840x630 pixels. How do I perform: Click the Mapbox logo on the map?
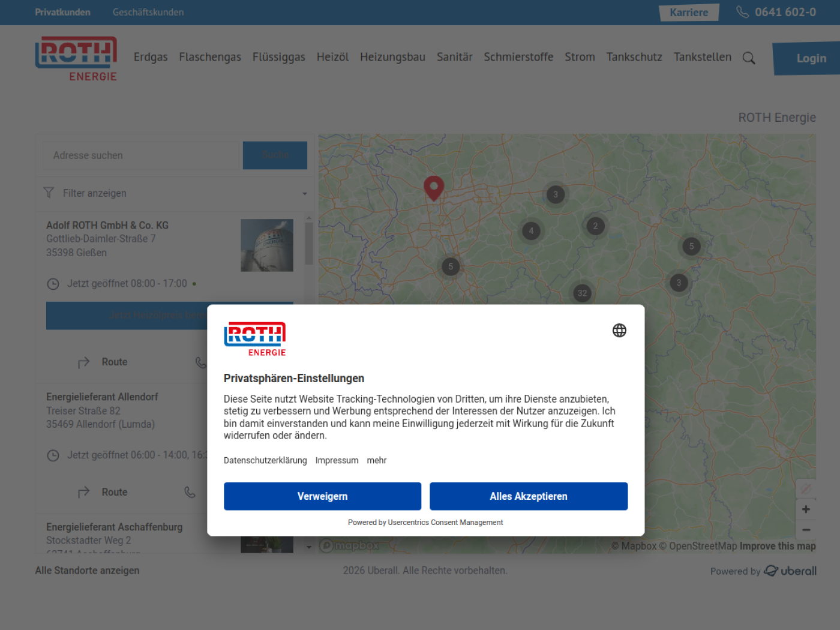350,545
